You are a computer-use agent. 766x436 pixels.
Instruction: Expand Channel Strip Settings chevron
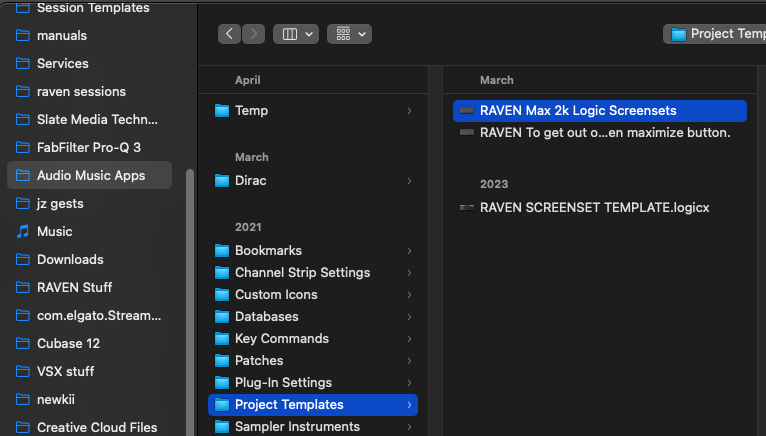point(409,273)
